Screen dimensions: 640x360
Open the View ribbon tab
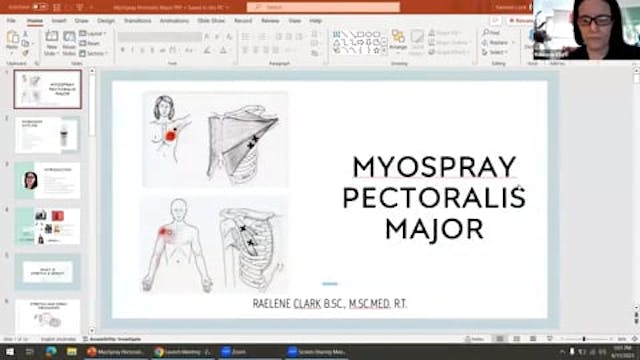pyautogui.click(x=294, y=20)
